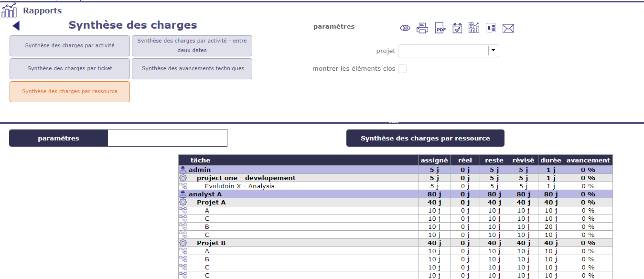Click the Rapports chart icon
The image size is (644, 279).
pyautogui.click(x=9, y=10)
